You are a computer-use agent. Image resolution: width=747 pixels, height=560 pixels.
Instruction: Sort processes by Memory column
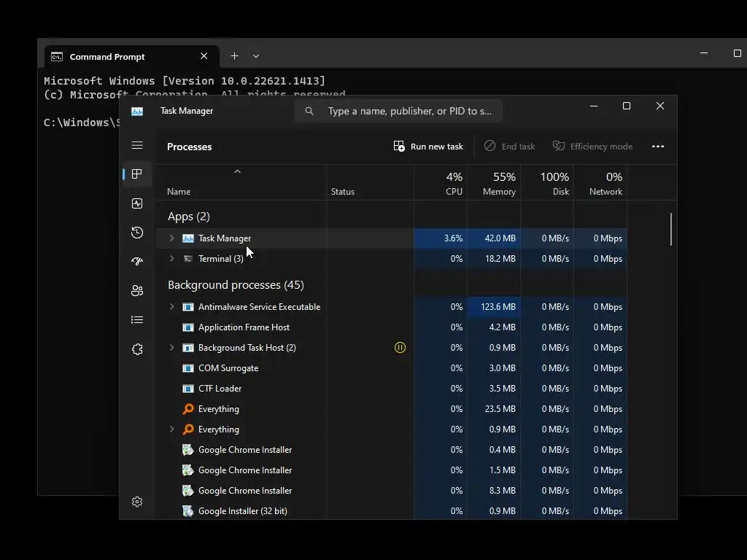494,183
